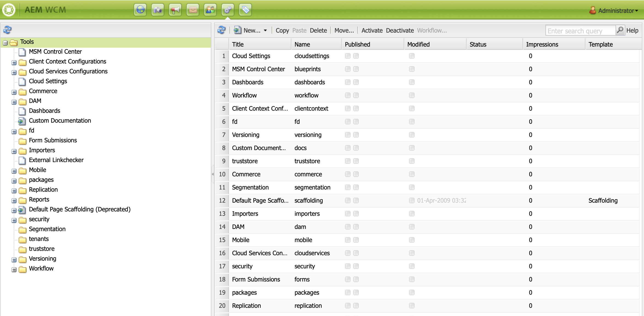This screenshot has height=316, width=644.
Task: Click the search magnifier icon
Action: point(620,30)
